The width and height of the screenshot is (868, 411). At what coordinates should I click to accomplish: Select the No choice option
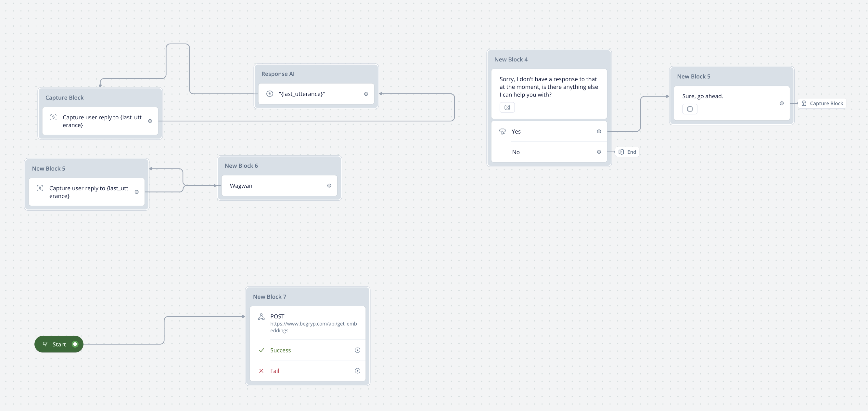(x=549, y=152)
